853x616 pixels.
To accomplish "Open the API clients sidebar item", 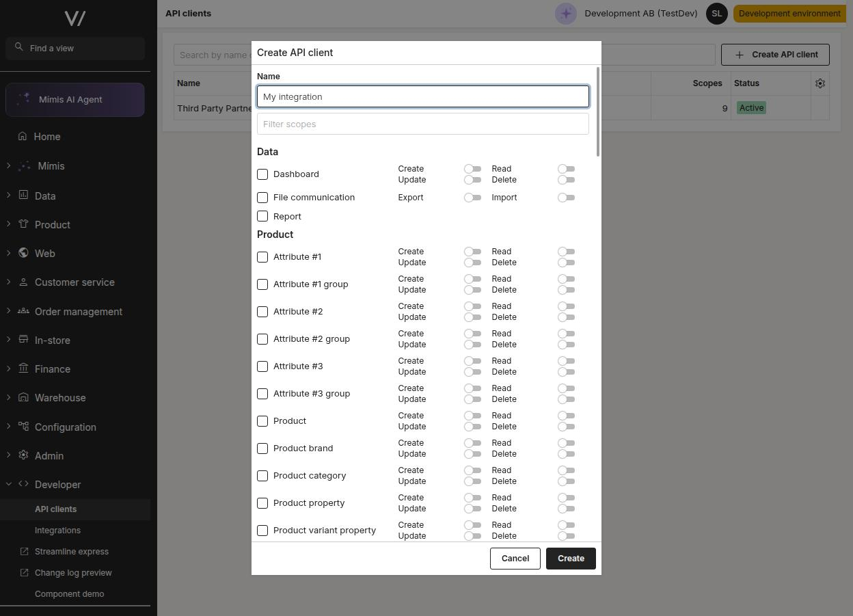I will pos(75,509).
